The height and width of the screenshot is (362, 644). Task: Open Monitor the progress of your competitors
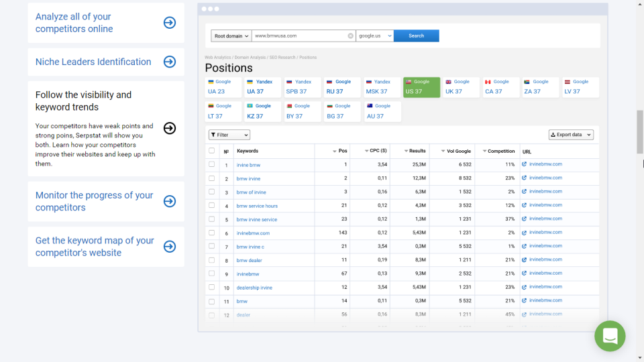point(106,201)
